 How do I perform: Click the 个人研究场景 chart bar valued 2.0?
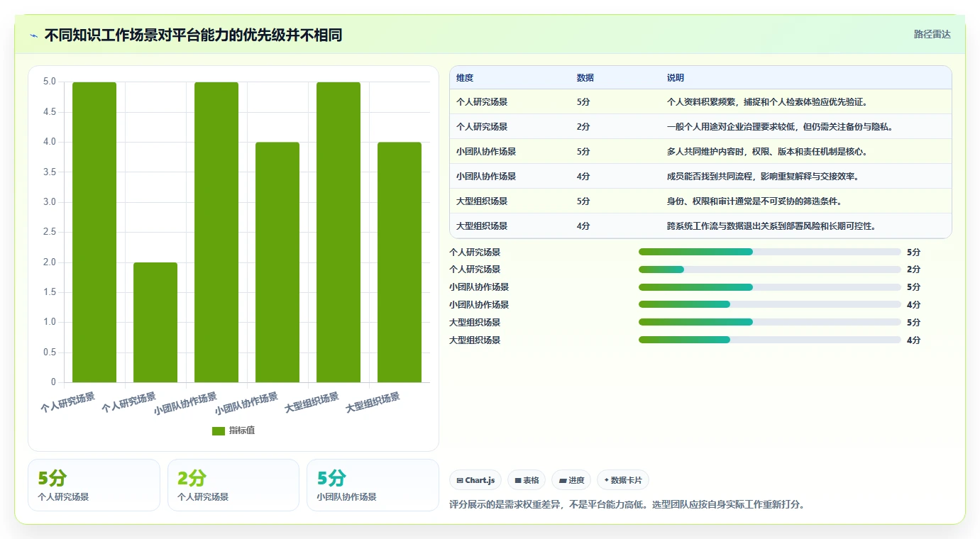click(155, 322)
